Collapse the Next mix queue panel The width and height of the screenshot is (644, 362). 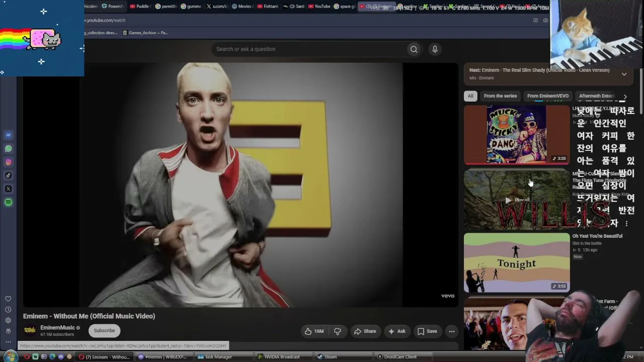pos(624,74)
